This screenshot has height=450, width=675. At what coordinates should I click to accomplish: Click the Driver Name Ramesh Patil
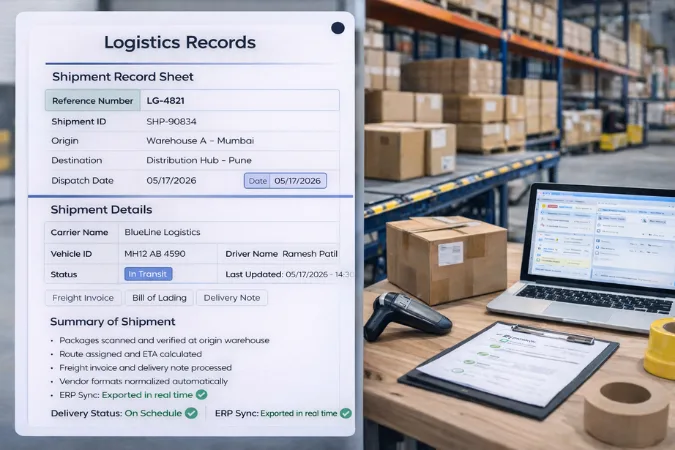(310, 254)
